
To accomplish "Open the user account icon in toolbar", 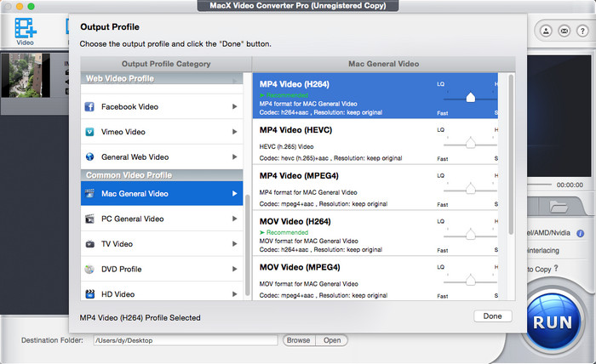I will pyautogui.click(x=546, y=31).
